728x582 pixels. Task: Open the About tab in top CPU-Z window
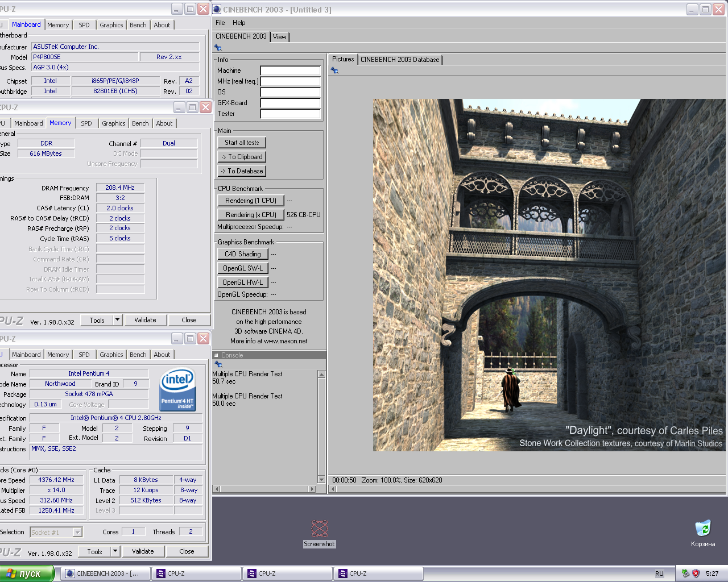pyautogui.click(x=162, y=25)
